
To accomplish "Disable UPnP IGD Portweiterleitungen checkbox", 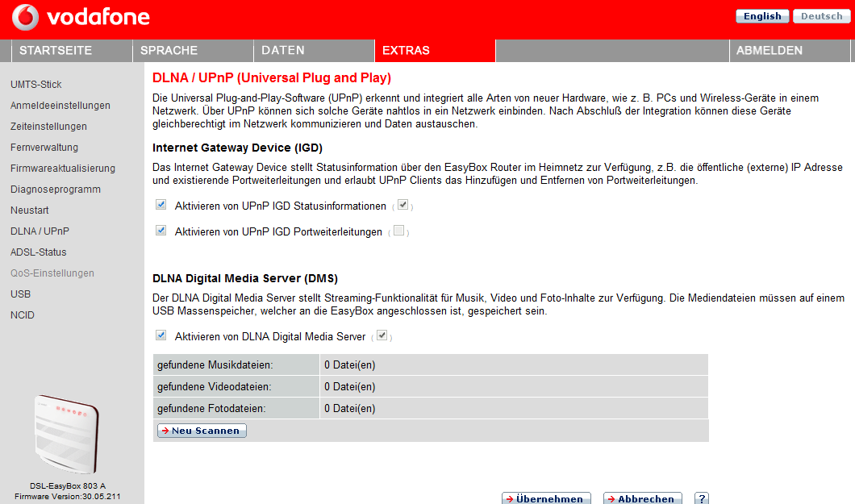I will [x=161, y=231].
